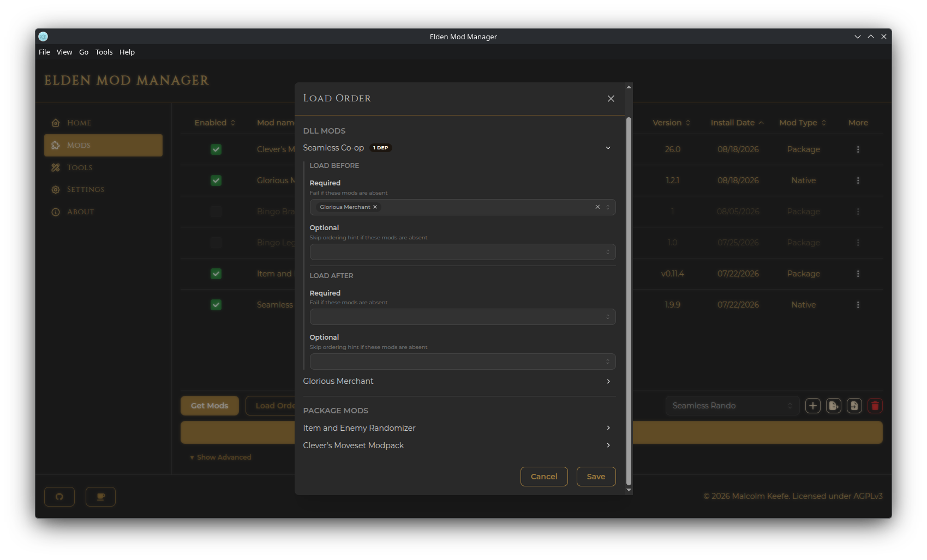Click the scrollbar down arrow in dialog

tap(629, 490)
